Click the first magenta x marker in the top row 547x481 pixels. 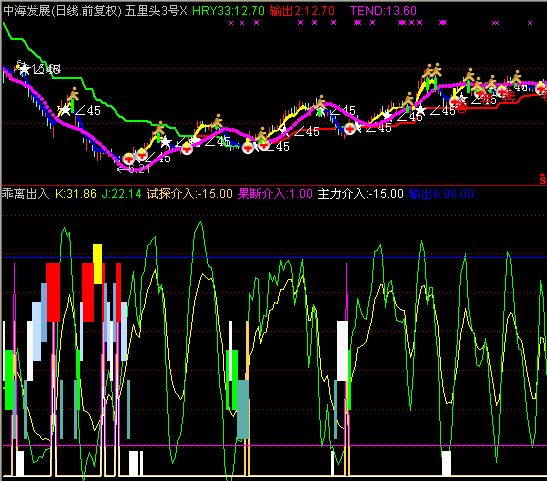click(x=231, y=23)
